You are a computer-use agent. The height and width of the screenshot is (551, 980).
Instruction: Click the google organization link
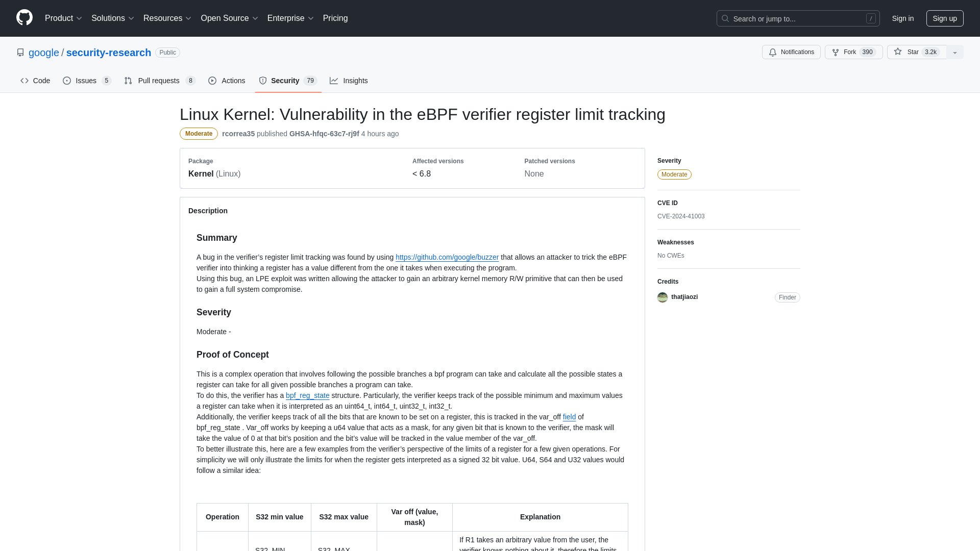click(x=44, y=53)
